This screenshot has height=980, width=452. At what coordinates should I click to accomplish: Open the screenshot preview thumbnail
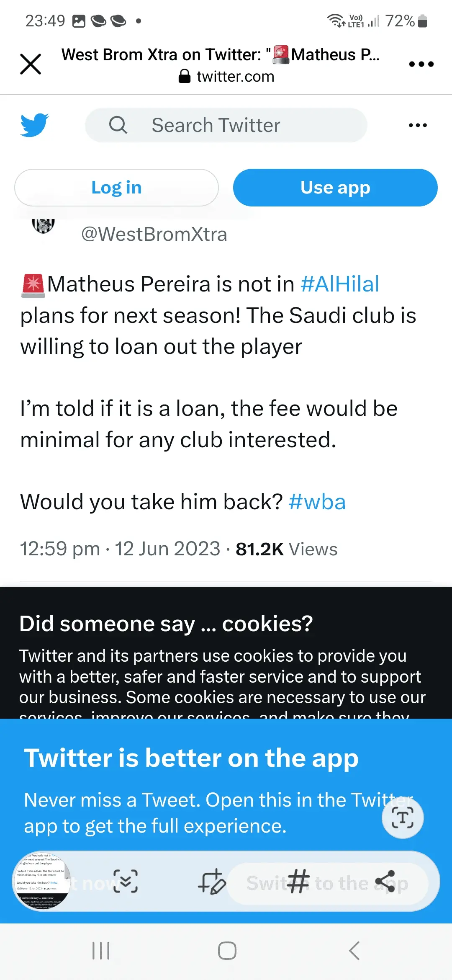point(42,882)
